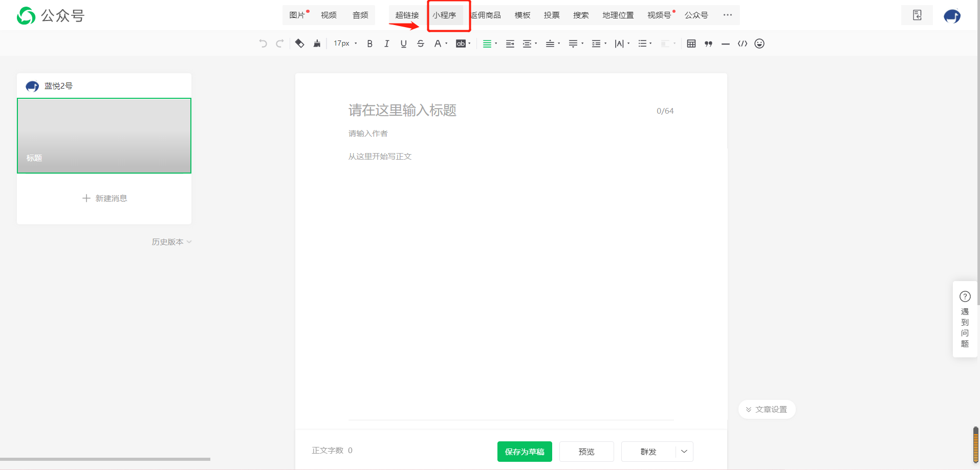Toggle underline formatting
This screenshot has height=470, width=980.
pos(404,44)
